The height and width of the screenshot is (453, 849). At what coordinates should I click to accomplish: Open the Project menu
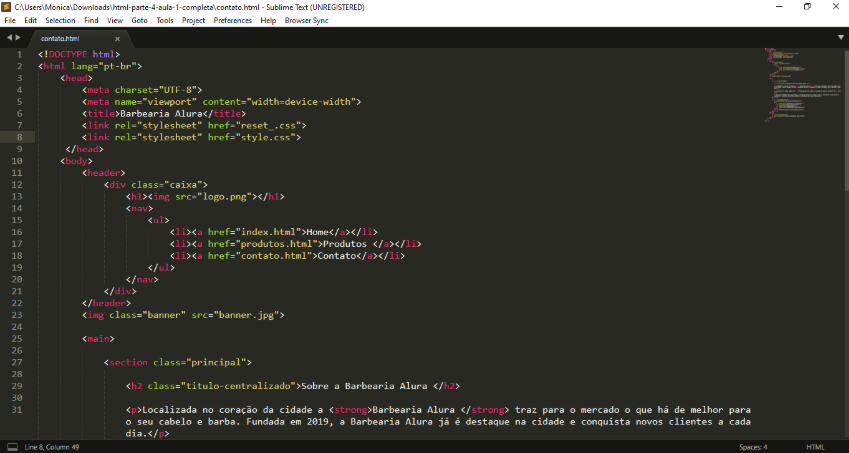(193, 21)
